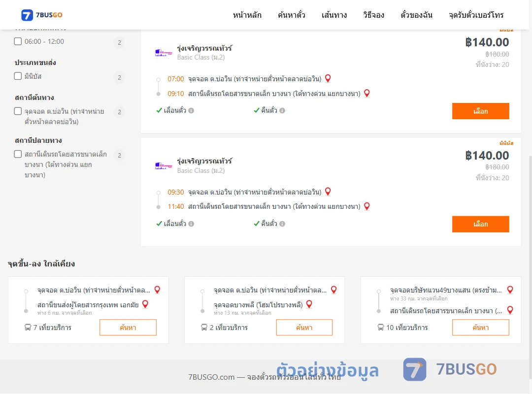Open ค้นหาตั๋ว in the top menu
The width and height of the screenshot is (532, 394).
[x=292, y=15]
